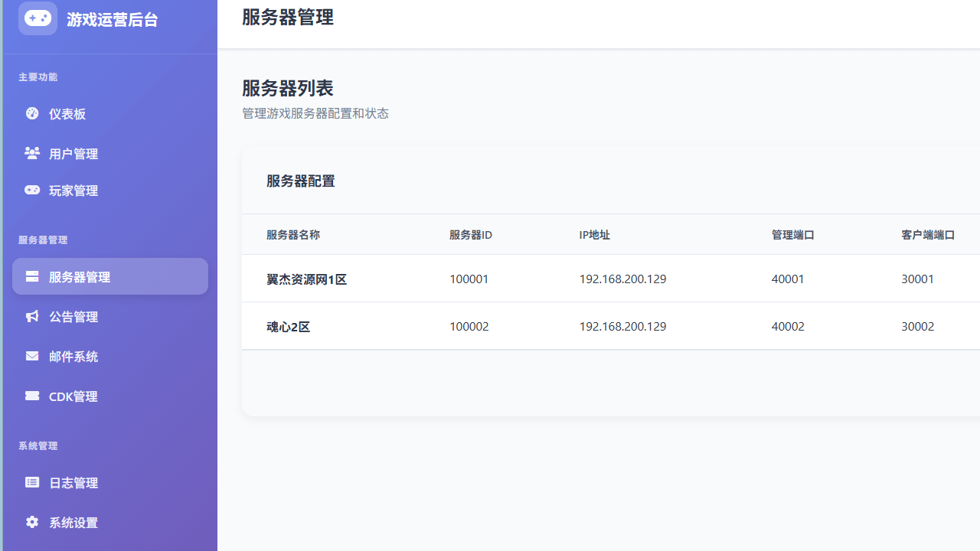
Task: Select the gear icon beside 系统设置
Action: point(31,522)
